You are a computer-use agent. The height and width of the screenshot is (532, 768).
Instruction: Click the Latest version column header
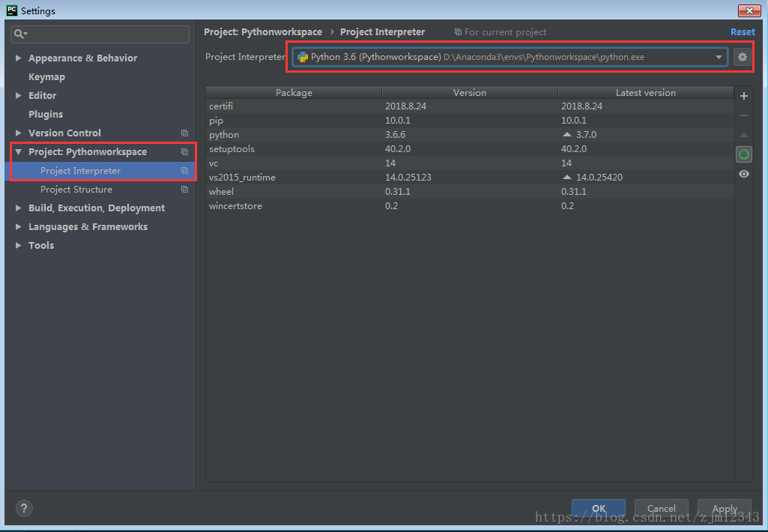pos(646,93)
